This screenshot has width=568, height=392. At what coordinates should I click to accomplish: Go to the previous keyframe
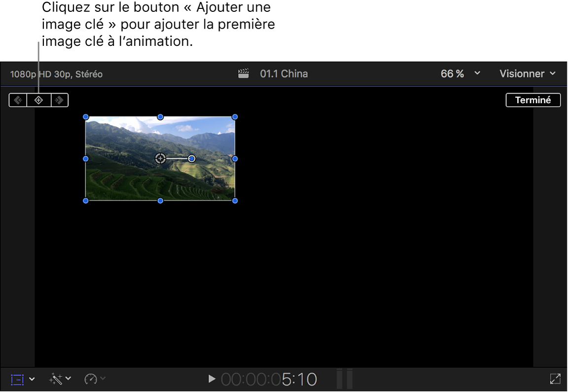(x=18, y=100)
